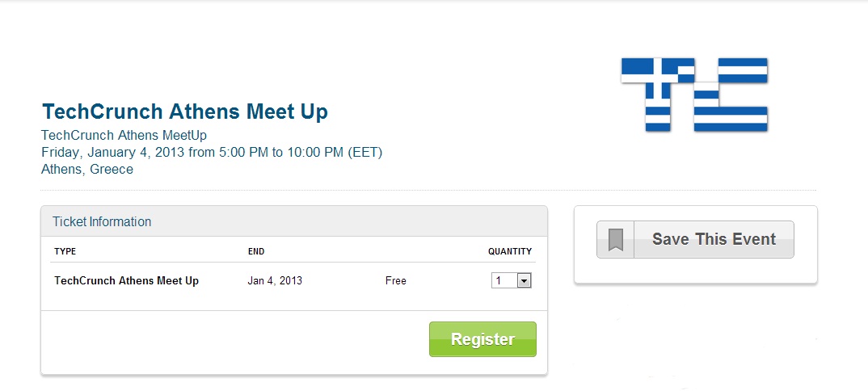Click the QUANTITY column header
The width and height of the screenshot is (868, 391).
tap(510, 251)
